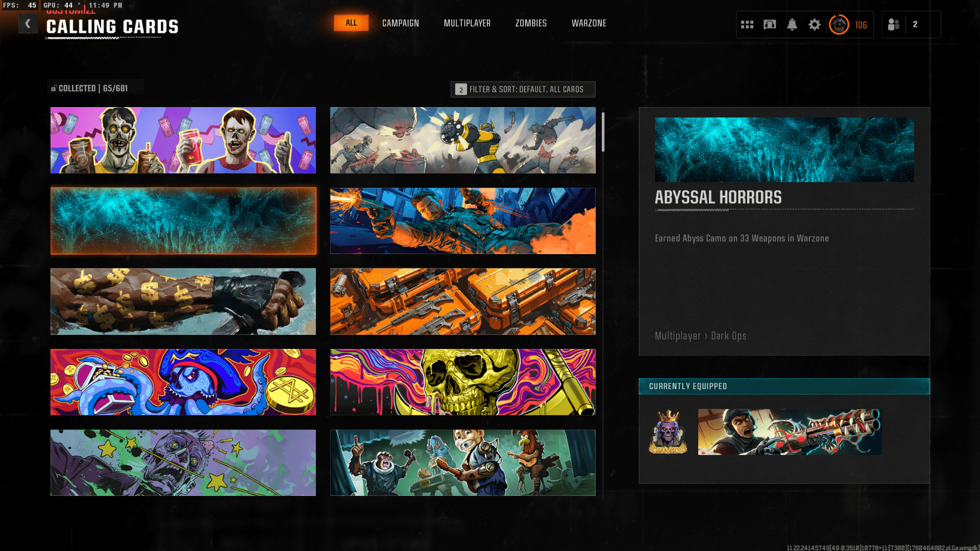This screenshot has height=551, width=980.
Task: Open the voice chat headset icon
Action: (770, 24)
